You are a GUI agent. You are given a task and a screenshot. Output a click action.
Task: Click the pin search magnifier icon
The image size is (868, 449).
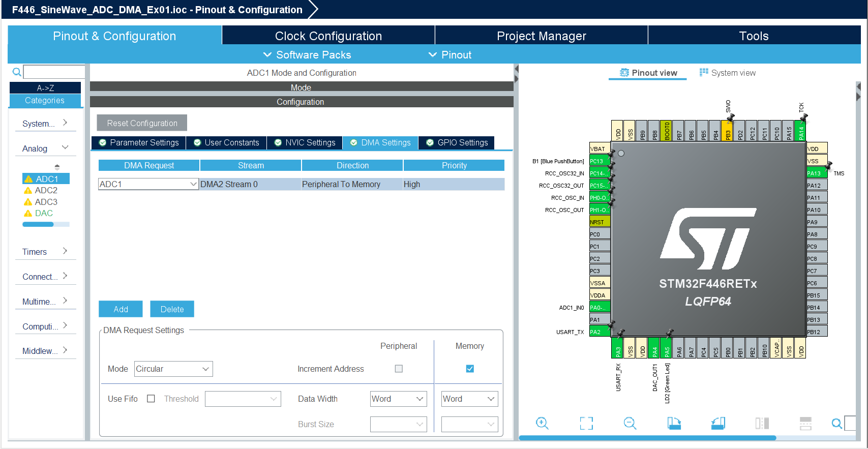(836, 423)
